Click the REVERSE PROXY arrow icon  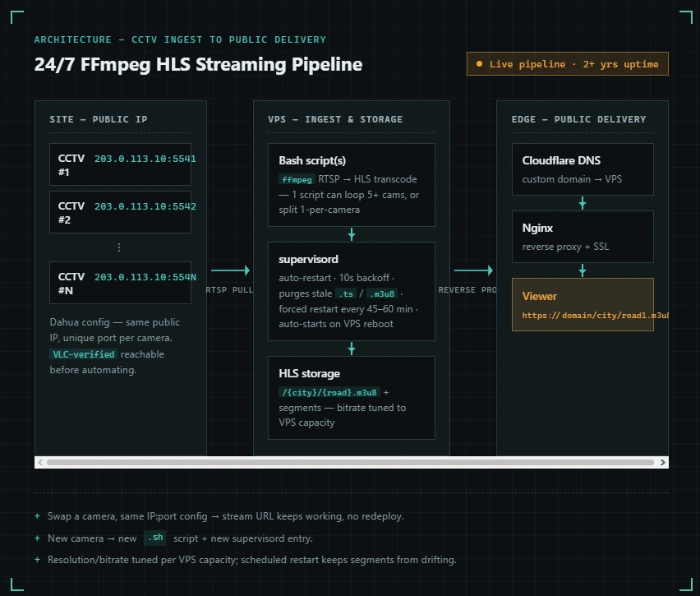[474, 270]
